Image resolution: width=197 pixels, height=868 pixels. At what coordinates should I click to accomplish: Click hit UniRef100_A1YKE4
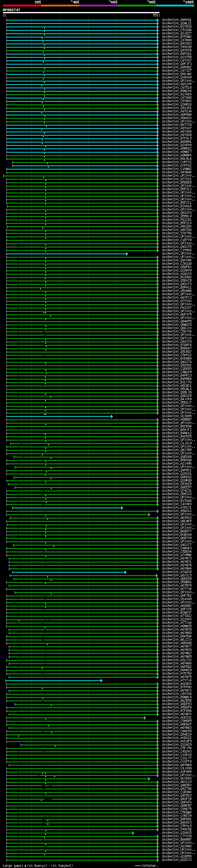[x=177, y=94]
